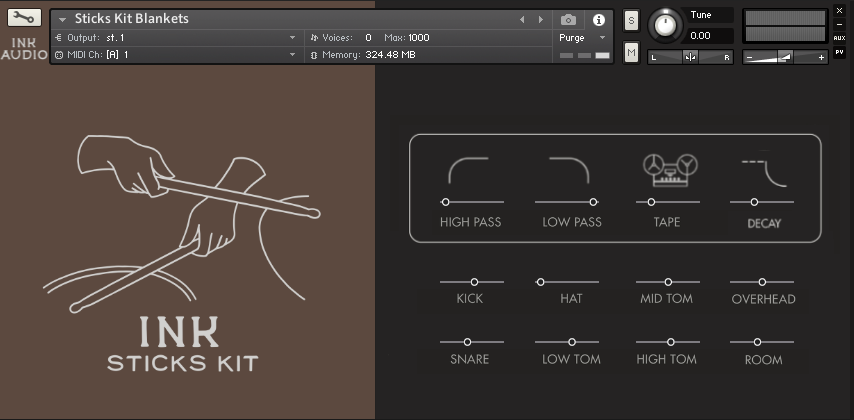Image resolution: width=854 pixels, height=420 pixels.
Task: Click the Hat volume slider handle
Action: (540, 282)
